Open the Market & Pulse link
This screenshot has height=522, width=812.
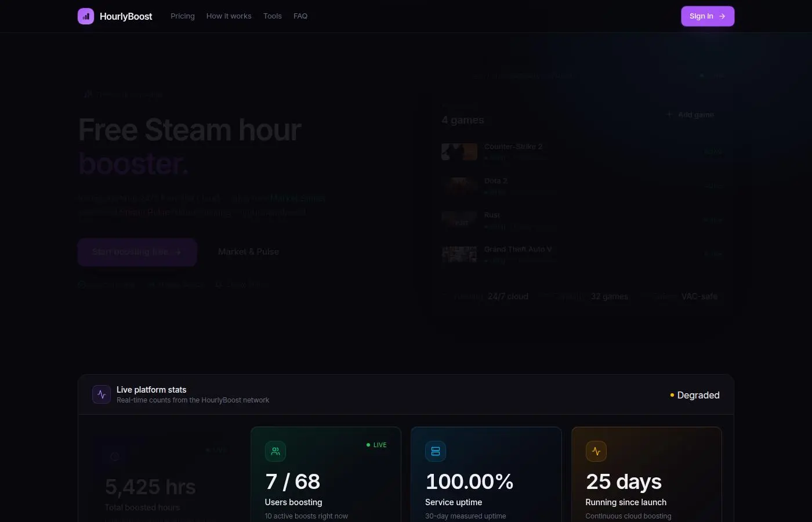pyautogui.click(x=248, y=252)
